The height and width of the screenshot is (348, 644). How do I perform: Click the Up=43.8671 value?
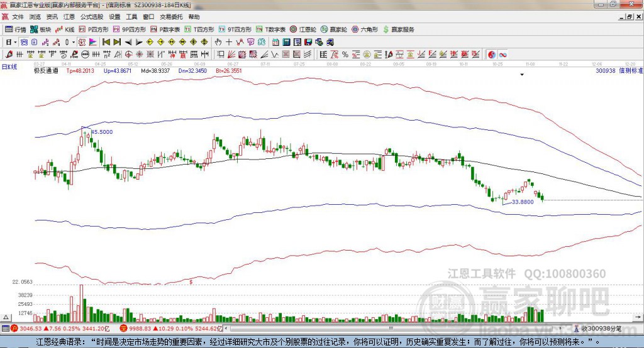(x=118, y=70)
